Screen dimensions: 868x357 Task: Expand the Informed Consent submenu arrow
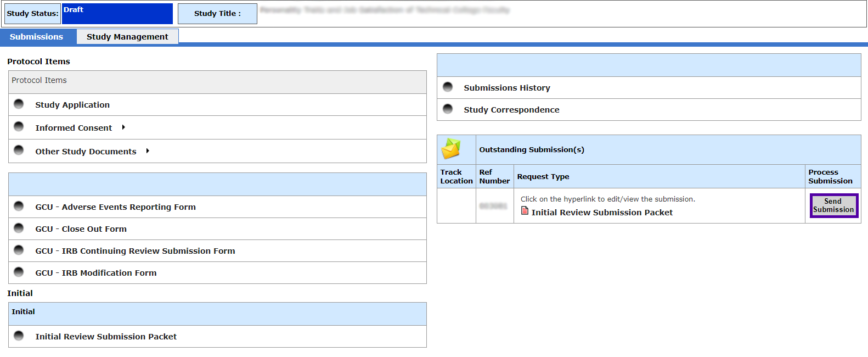123,127
